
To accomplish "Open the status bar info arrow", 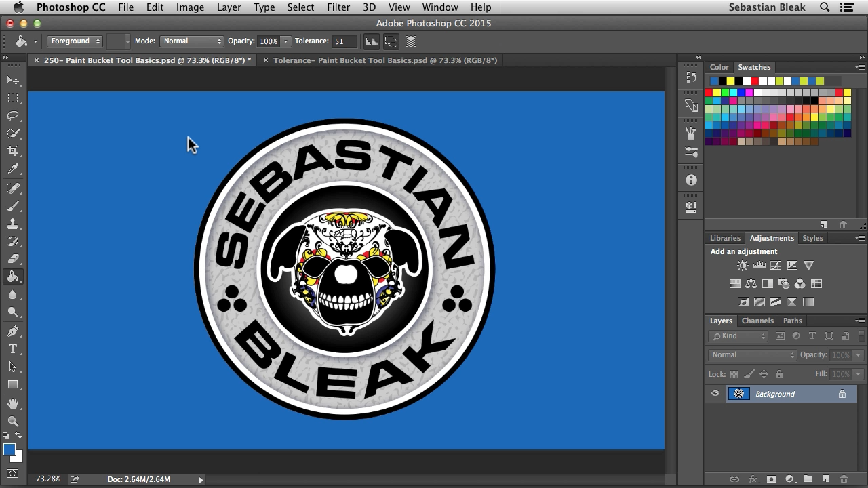I will pos(201,479).
